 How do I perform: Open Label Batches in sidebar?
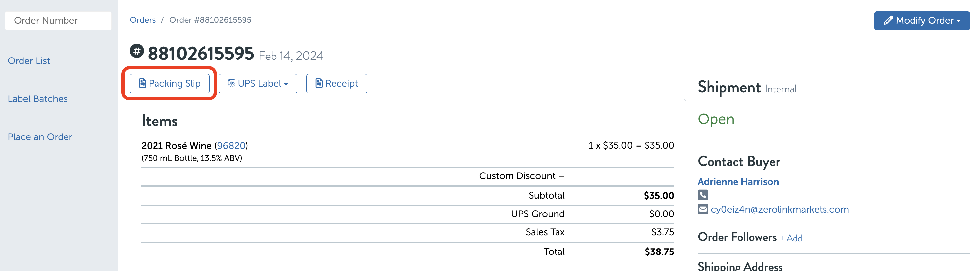pos(38,99)
